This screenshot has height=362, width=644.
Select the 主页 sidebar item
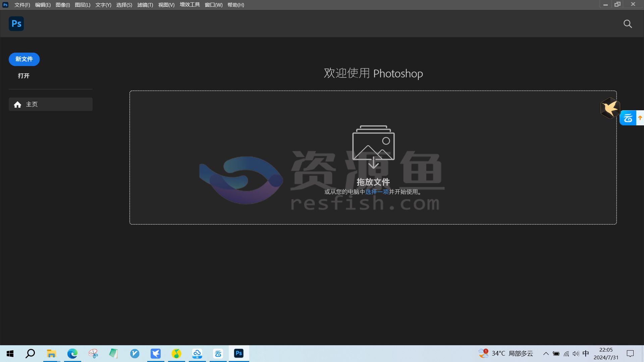coord(51,104)
